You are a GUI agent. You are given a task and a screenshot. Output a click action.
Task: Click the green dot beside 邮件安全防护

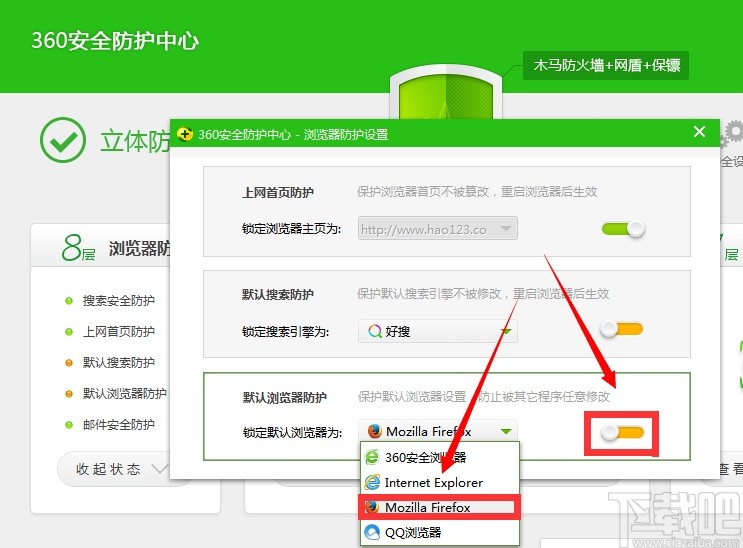[x=69, y=425]
